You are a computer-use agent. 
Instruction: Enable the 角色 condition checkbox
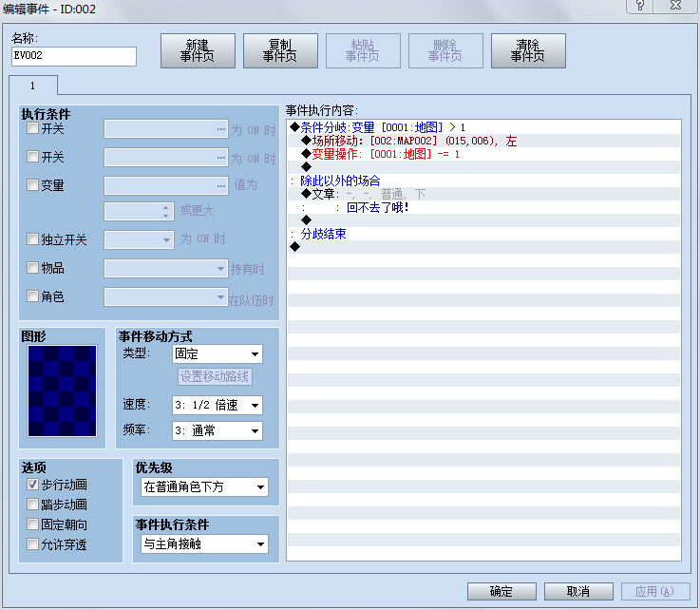click(32, 296)
